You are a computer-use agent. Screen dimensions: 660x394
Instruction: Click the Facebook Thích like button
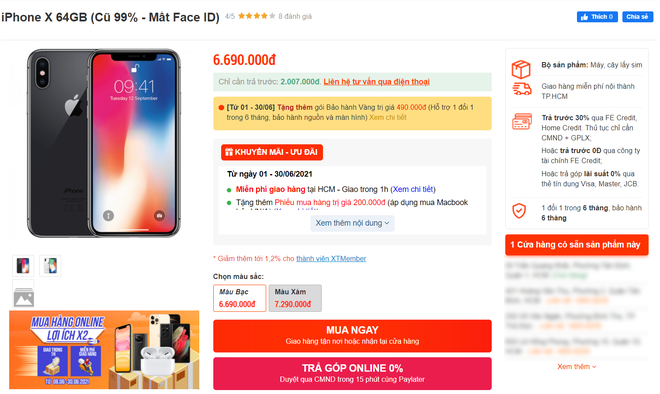click(x=597, y=17)
